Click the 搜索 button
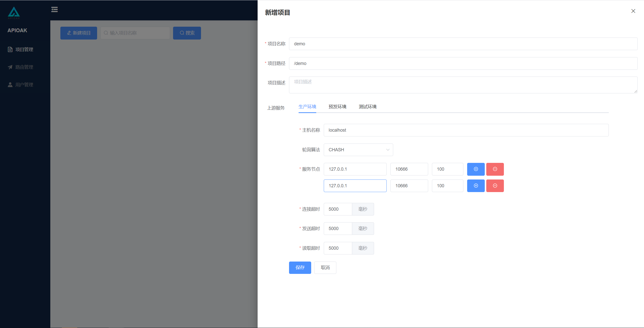The height and width of the screenshot is (328, 644). [x=187, y=33]
